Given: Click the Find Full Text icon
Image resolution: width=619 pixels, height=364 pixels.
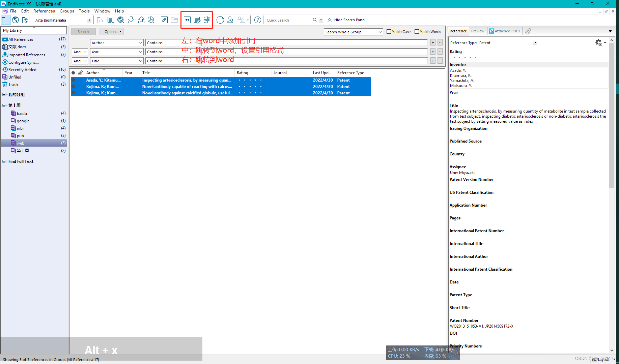Looking at the screenshot, I should (x=151, y=20).
